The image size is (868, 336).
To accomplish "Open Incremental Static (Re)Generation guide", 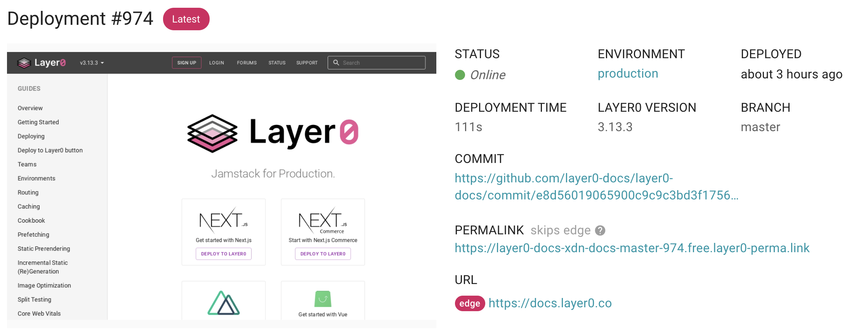I will (x=43, y=267).
